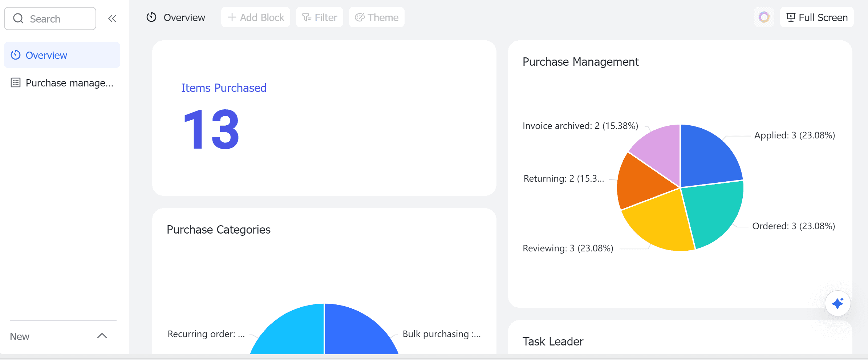
Task: Click the 'Reviewing: 3 (23.08%)' label
Action: click(568, 248)
